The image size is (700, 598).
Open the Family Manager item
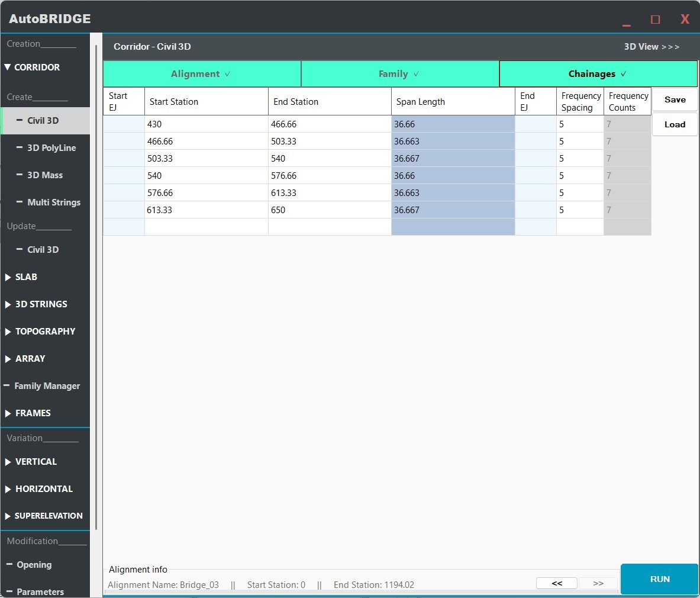46,386
